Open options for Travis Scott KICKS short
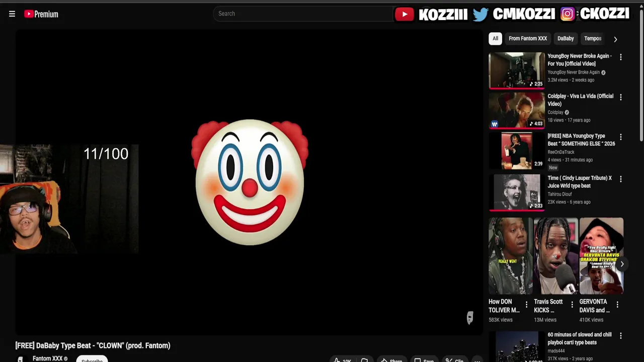The width and height of the screenshot is (644, 362). 572,304
